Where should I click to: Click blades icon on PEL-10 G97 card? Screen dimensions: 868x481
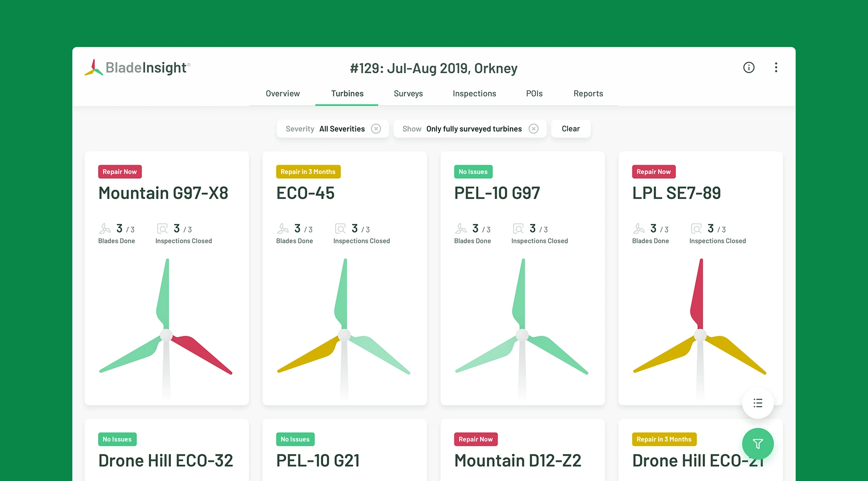(461, 228)
